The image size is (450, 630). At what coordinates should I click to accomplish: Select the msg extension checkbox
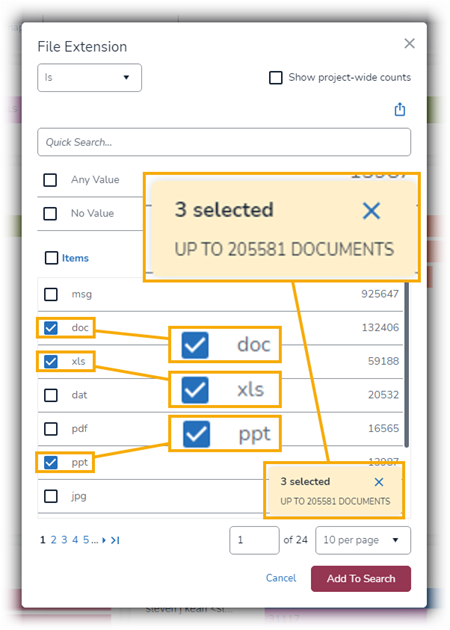click(51, 294)
